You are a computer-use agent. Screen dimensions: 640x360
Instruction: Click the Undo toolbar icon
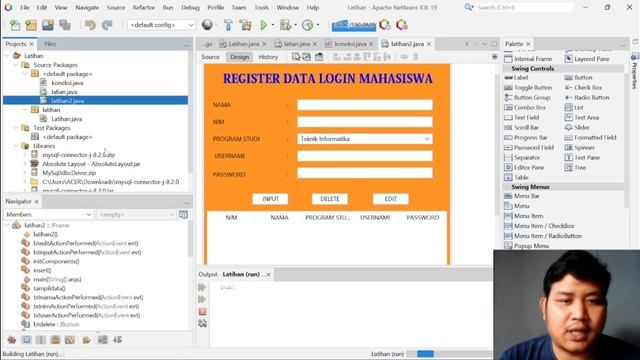tap(90, 25)
